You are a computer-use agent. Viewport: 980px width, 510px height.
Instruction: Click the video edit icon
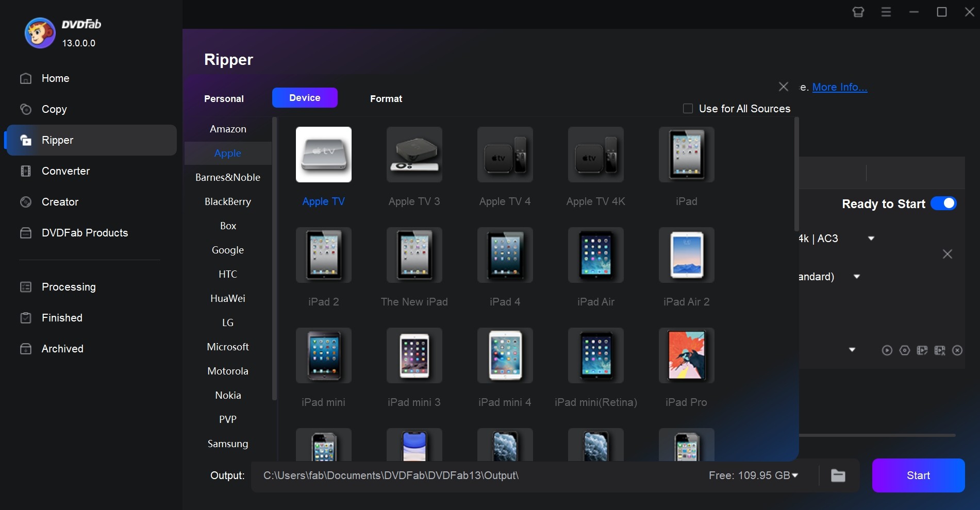[922, 350]
